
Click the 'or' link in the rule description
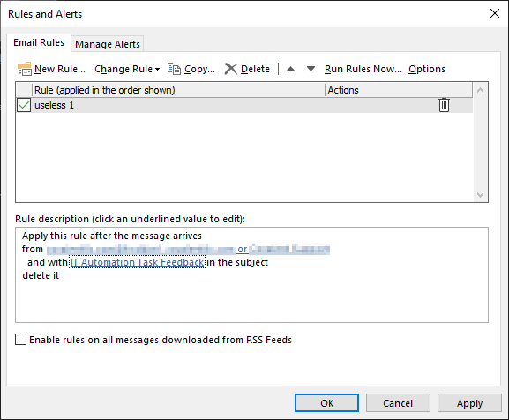click(x=243, y=250)
